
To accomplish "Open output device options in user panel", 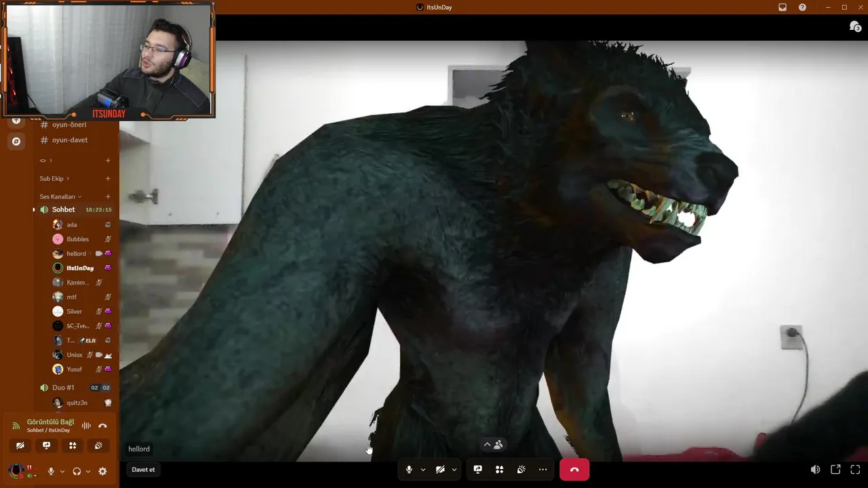I will pyautogui.click(x=87, y=471).
